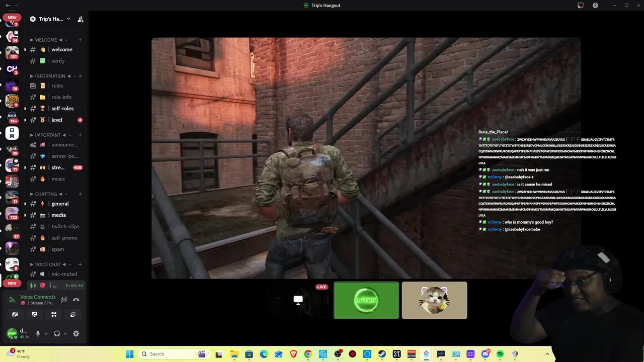
Task: Open the spam channel
Action: point(56,249)
